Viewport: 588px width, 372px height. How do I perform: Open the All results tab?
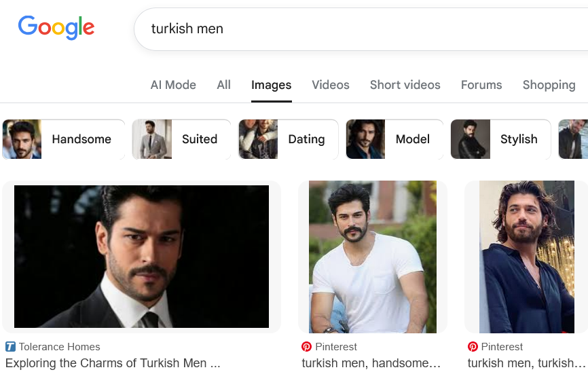pos(224,85)
